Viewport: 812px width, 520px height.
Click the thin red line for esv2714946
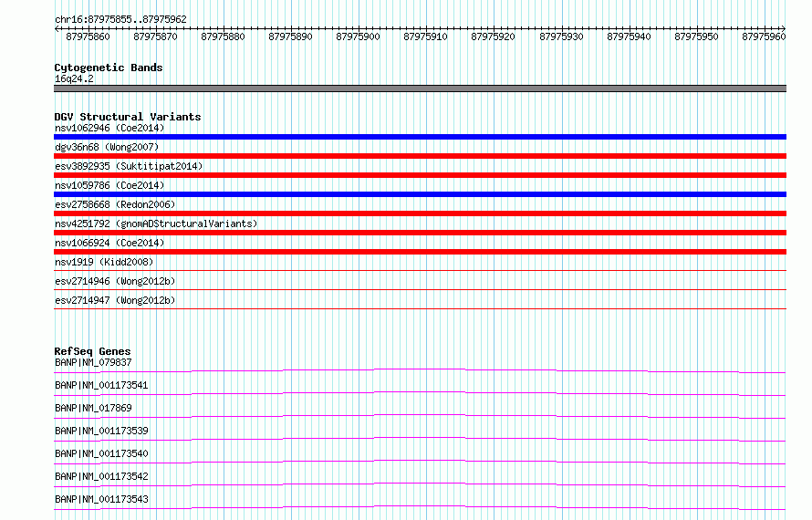[x=420, y=289]
